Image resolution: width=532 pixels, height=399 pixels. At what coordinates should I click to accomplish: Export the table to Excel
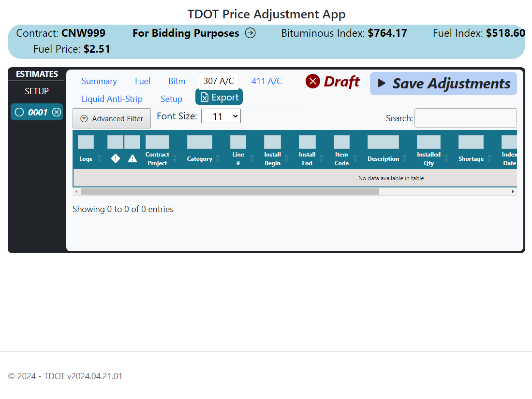point(219,97)
